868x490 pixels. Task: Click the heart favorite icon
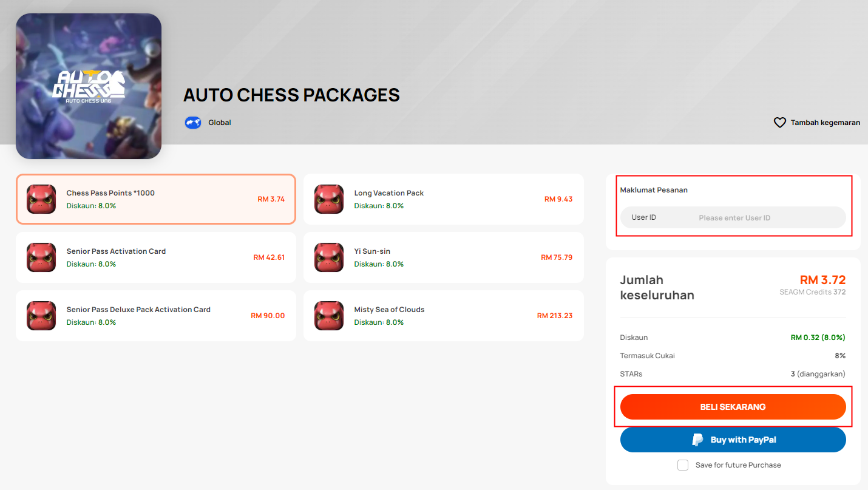click(780, 123)
